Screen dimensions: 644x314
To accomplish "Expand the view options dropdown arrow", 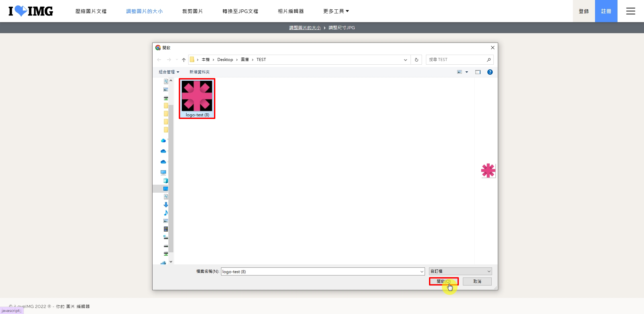I will click(467, 72).
